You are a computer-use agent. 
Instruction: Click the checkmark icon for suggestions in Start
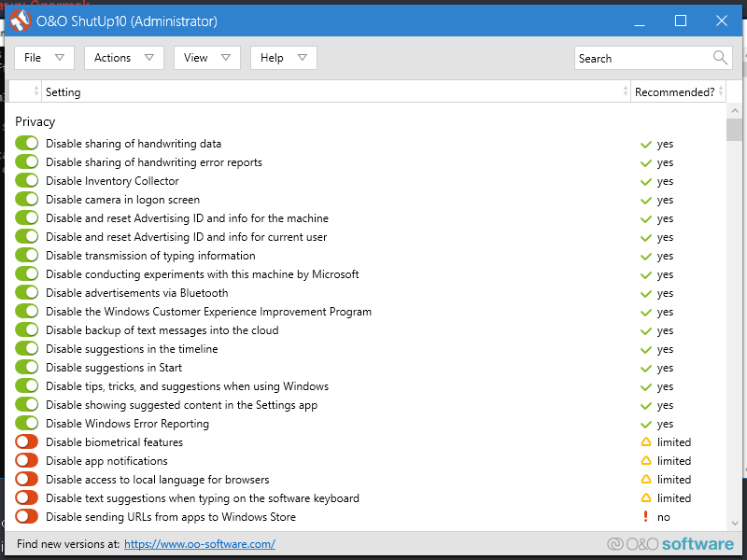coord(646,368)
